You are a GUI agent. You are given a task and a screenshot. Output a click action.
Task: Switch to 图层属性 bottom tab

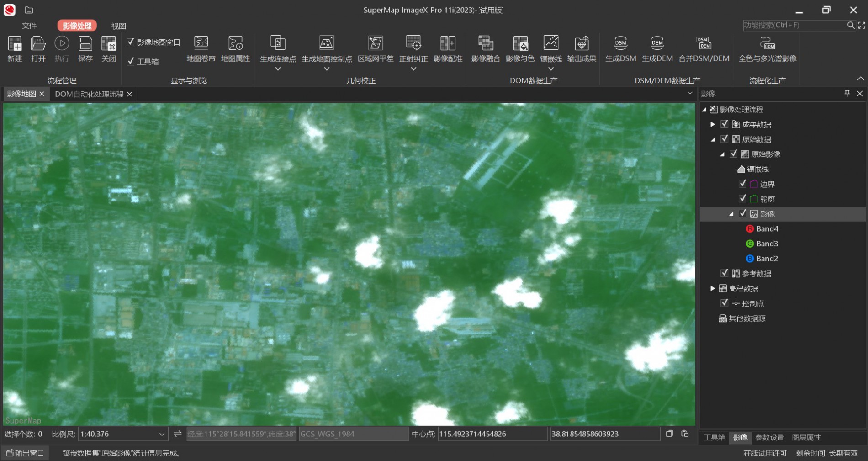[806, 437]
